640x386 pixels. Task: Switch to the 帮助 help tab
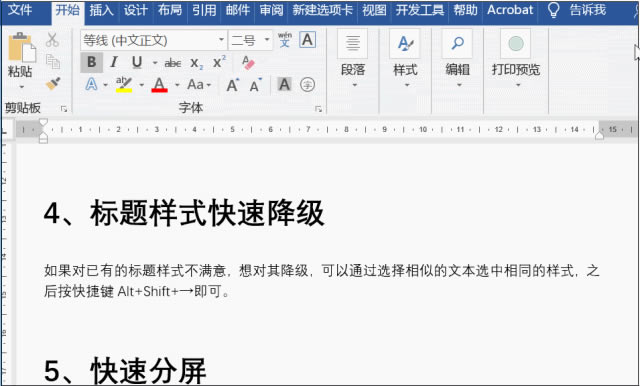click(x=465, y=10)
